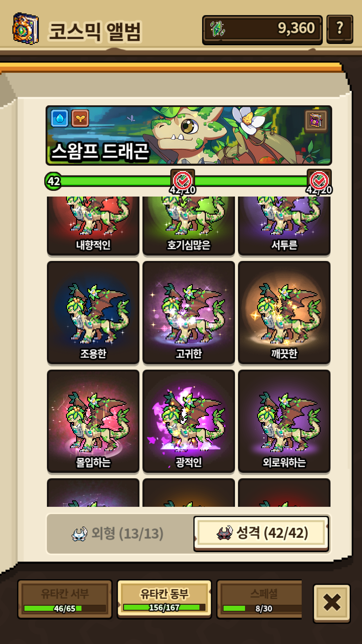Viewport: 362px width, 644px height.
Task: Select the 조용한 dragon card
Action: (x=93, y=313)
